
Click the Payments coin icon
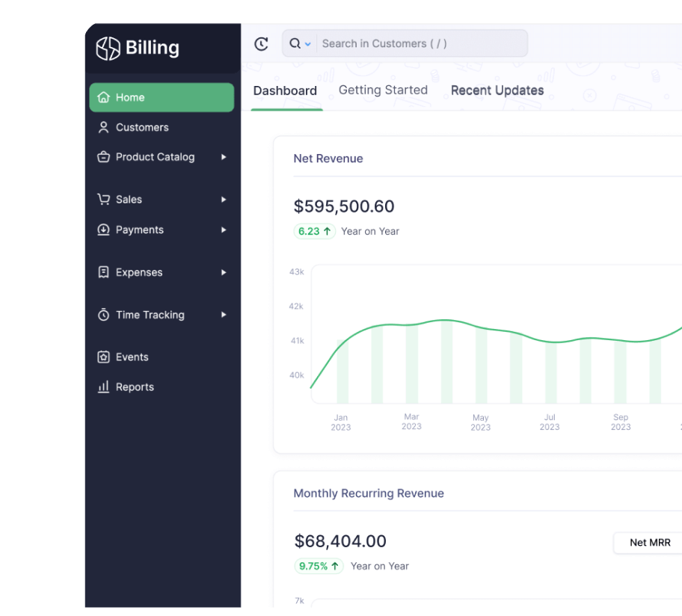click(x=103, y=230)
